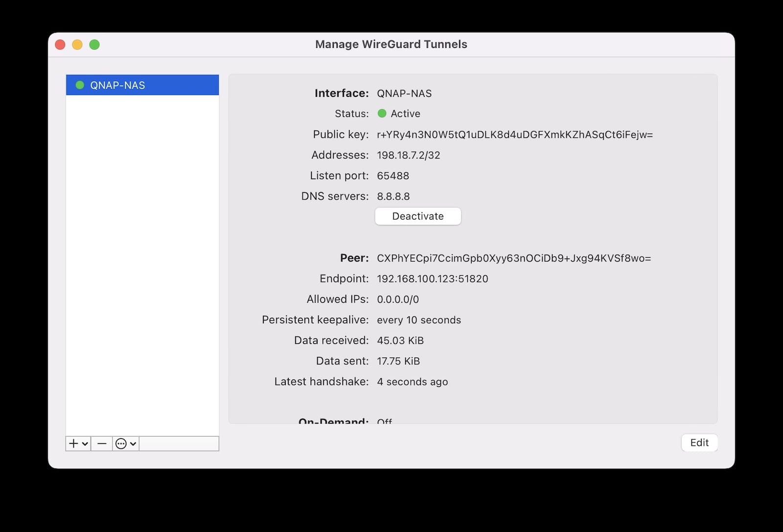Click the Data sent: label
Screen dimensions: 783x532
(343, 361)
